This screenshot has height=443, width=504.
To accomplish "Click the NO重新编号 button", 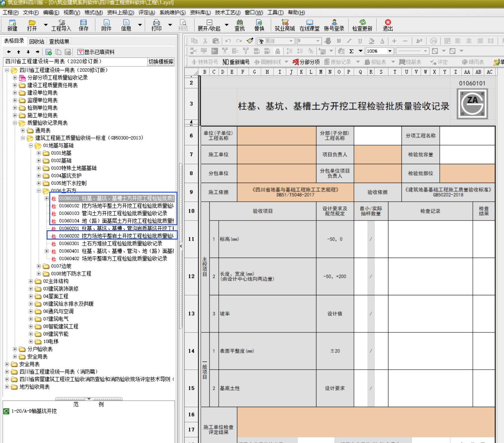I will (x=236, y=62).
